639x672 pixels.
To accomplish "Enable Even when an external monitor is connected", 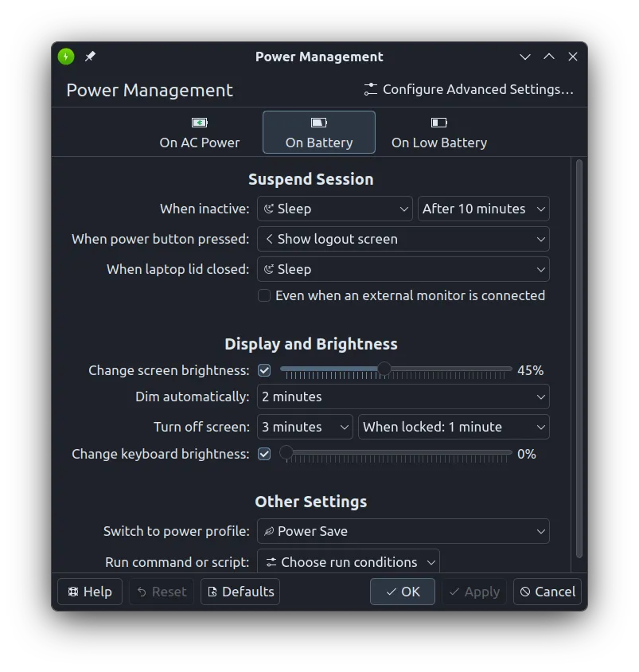I will pyautogui.click(x=264, y=295).
